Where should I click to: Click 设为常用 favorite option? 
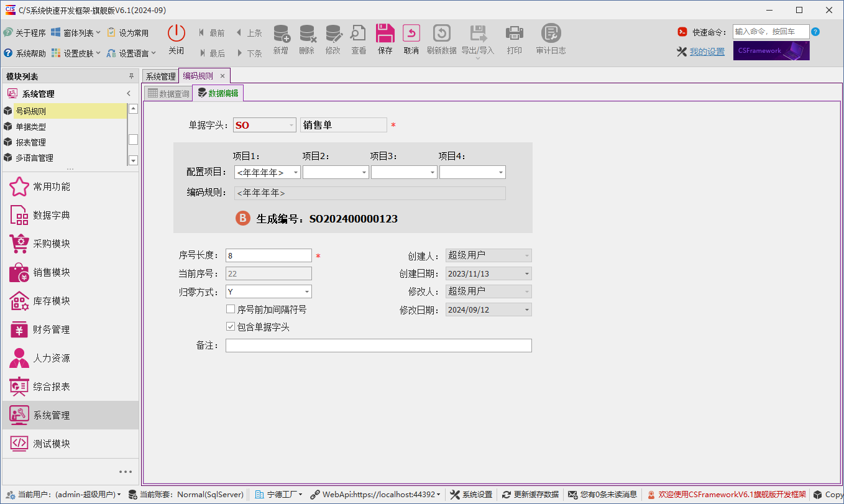(x=128, y=33)
